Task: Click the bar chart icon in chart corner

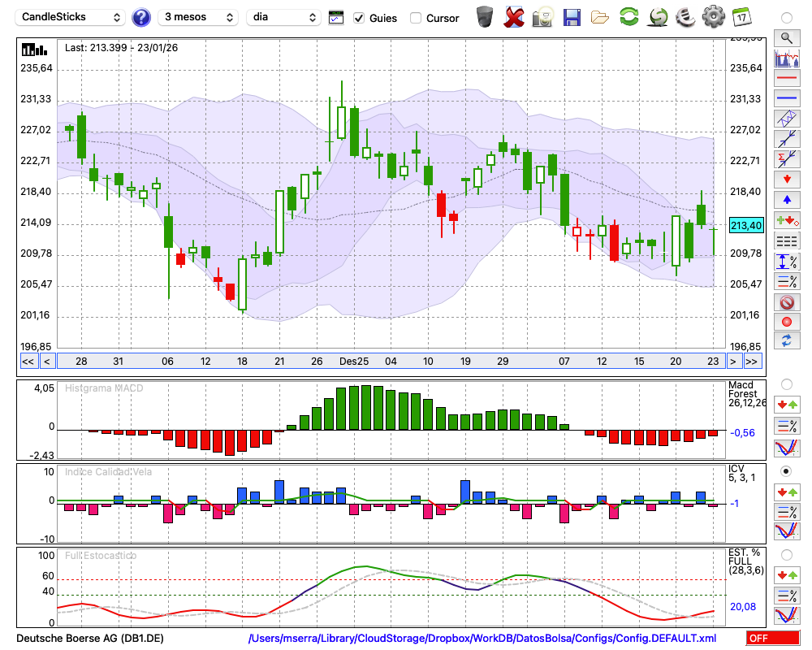Action: click(34, 50)
